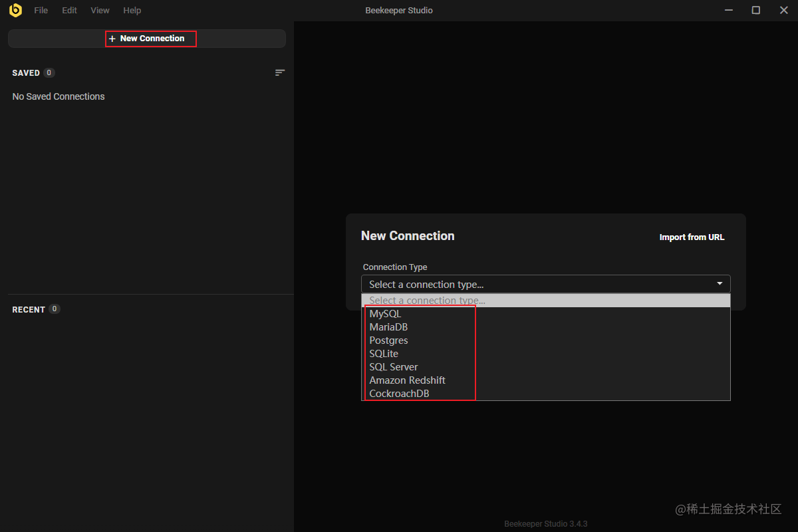Select CockroachDB from connection types
Viewport: 798px width, 532px height.
(546, 394)
